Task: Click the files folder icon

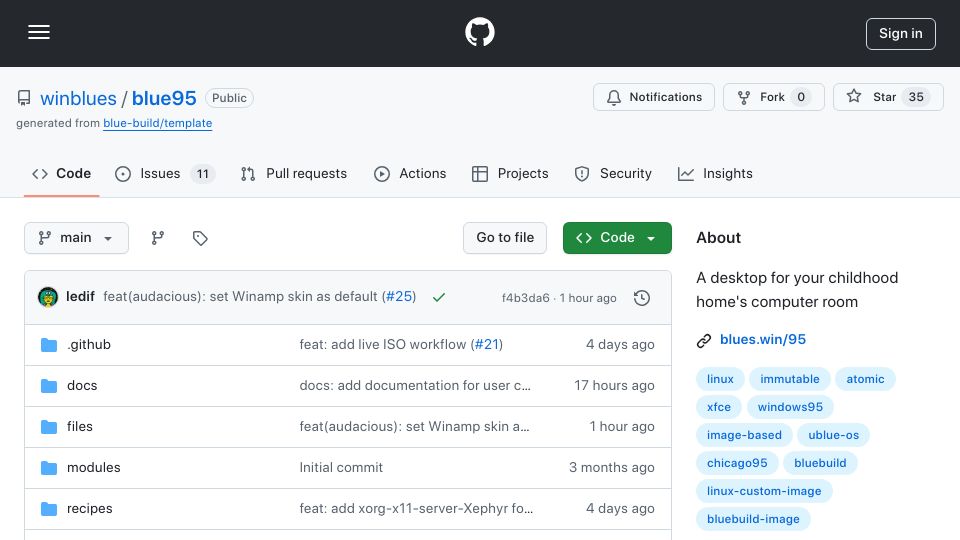Action: tap(49, 427)
